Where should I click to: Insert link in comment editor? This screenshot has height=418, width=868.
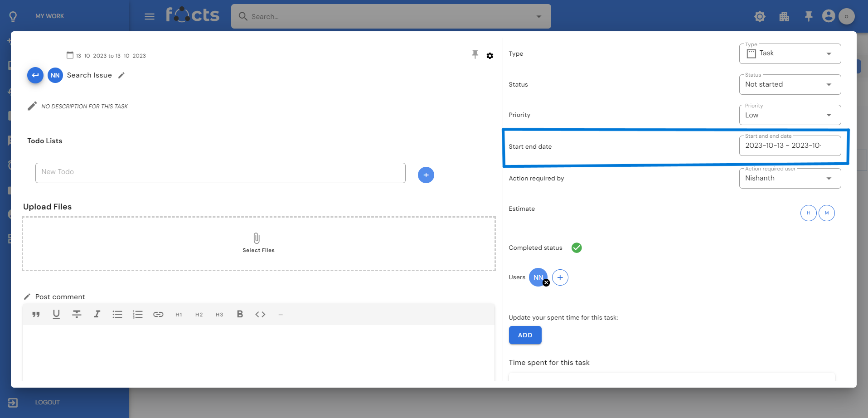158,315
